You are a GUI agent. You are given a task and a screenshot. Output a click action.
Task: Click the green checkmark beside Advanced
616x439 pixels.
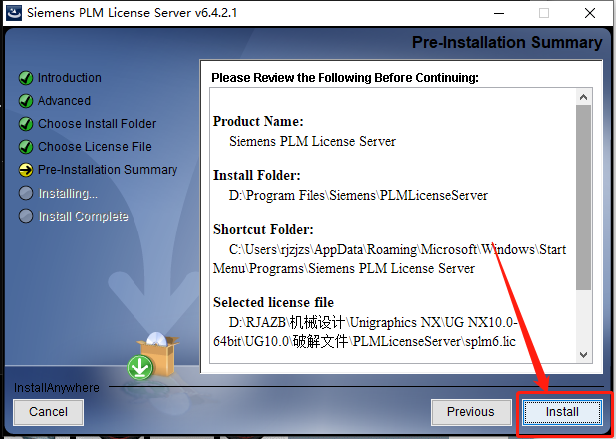(x=26, y=101)
